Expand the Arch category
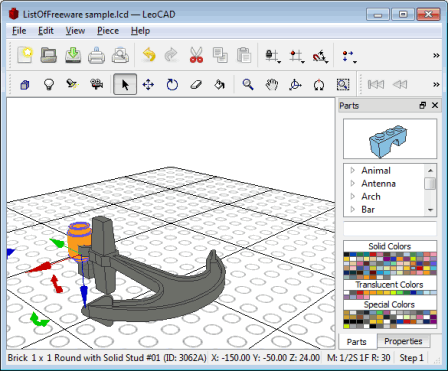This screenshot has height=371, width=448. (353, 196)
